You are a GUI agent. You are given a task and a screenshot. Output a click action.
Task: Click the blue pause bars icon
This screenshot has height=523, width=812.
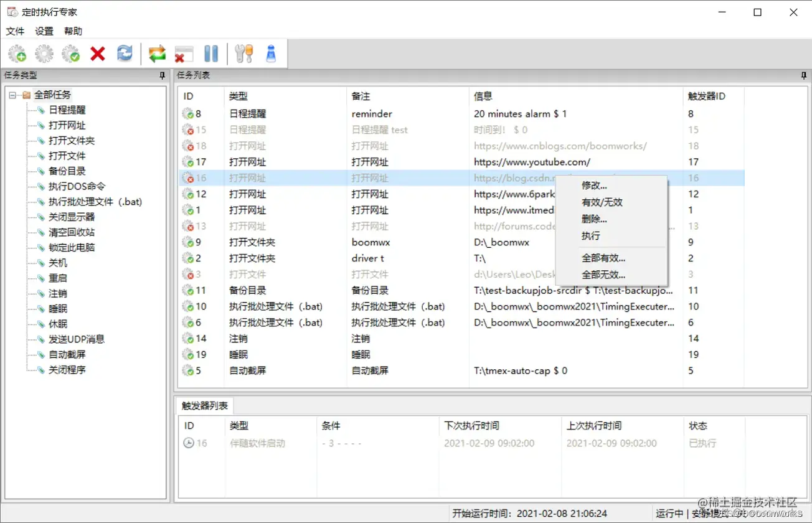(x=211, y=54)
